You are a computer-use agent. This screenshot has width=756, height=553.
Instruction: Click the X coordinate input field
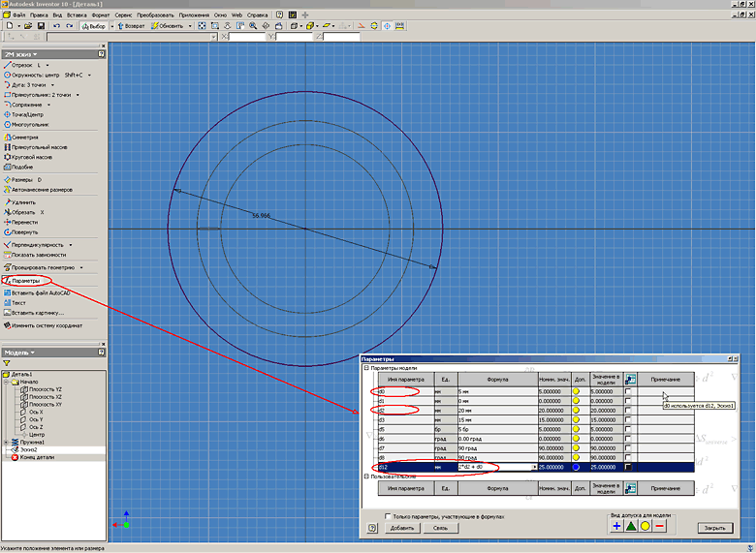point(247,37)
